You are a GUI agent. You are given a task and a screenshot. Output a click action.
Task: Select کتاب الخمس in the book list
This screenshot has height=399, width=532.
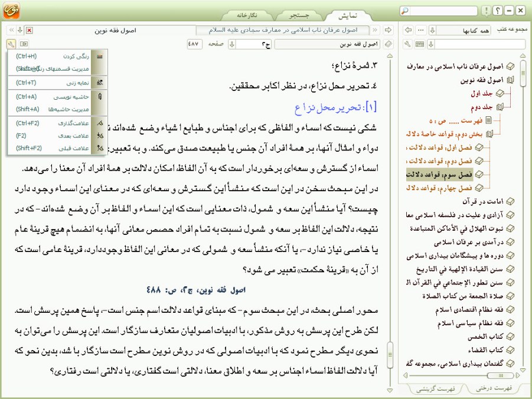coord(485,336)
